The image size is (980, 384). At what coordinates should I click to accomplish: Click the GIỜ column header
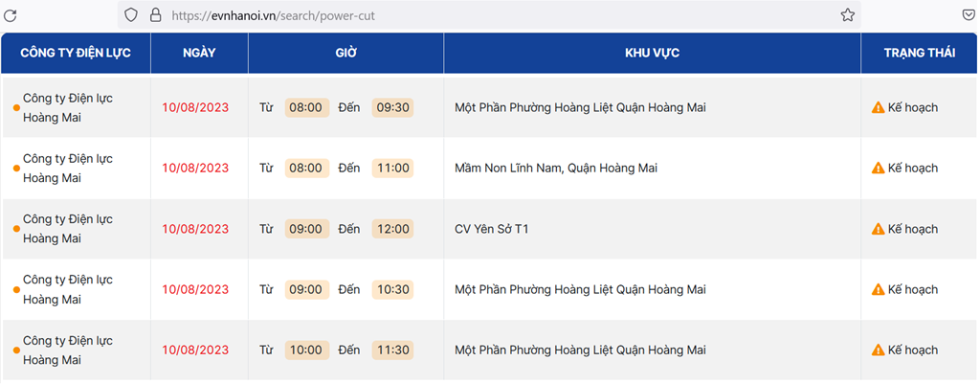tap(345, 53)
